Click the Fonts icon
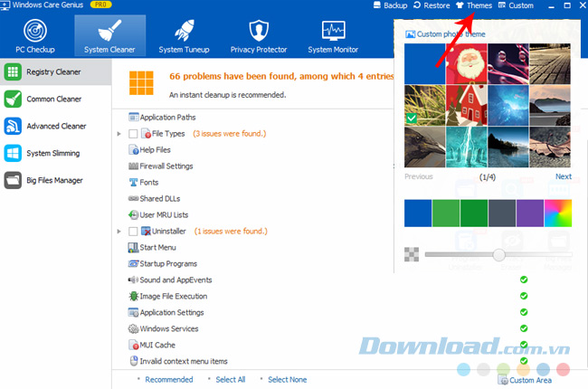Viewport: 588px width, 389px height. click(134, 183)
